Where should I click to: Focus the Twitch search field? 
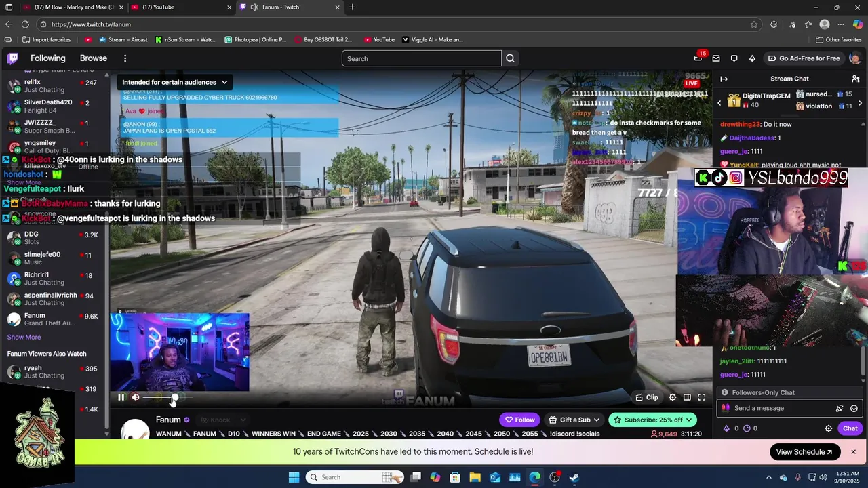(x=421, y=58)
